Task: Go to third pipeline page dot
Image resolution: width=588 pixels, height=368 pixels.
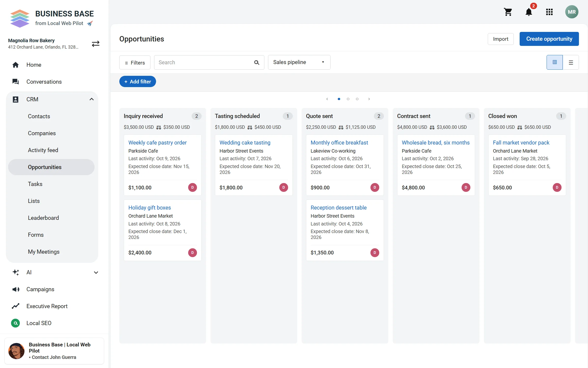Action: (x=357, y=99)
